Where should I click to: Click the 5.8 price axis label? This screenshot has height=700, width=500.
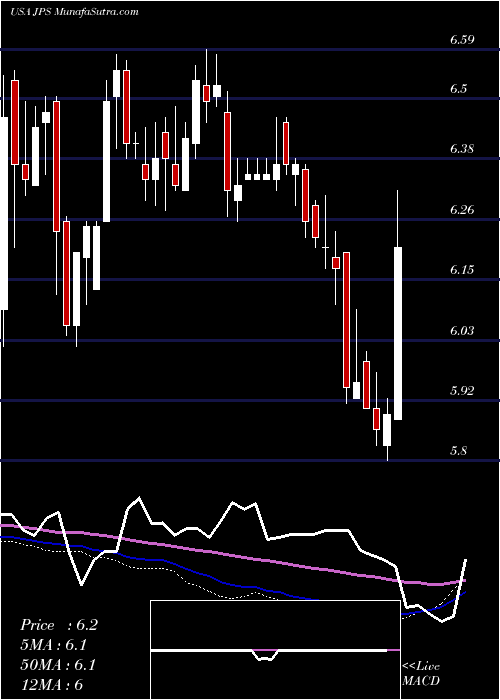pos(458,451)
